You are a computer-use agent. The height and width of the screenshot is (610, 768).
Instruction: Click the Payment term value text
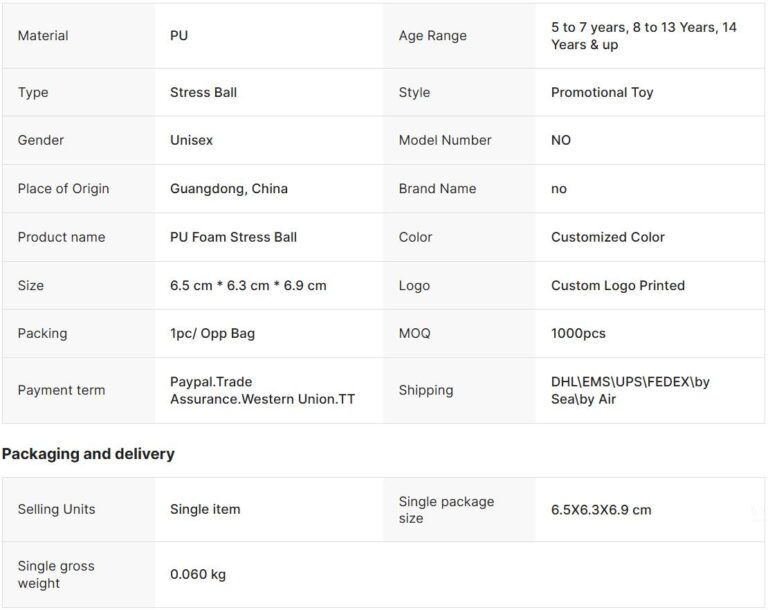pyautogui.click(x=262, y=390)
